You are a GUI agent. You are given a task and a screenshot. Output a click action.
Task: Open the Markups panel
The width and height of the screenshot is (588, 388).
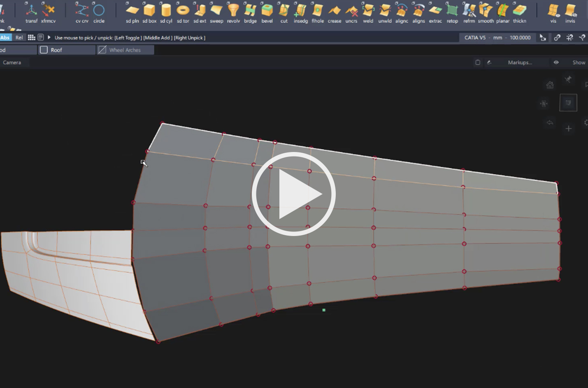click(x=520, y=62)
